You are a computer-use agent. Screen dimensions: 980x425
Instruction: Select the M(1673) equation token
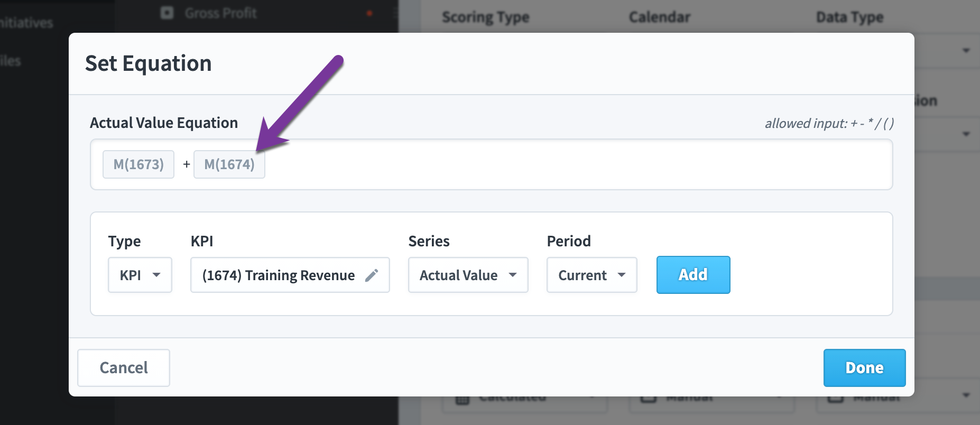pos(138,164)
